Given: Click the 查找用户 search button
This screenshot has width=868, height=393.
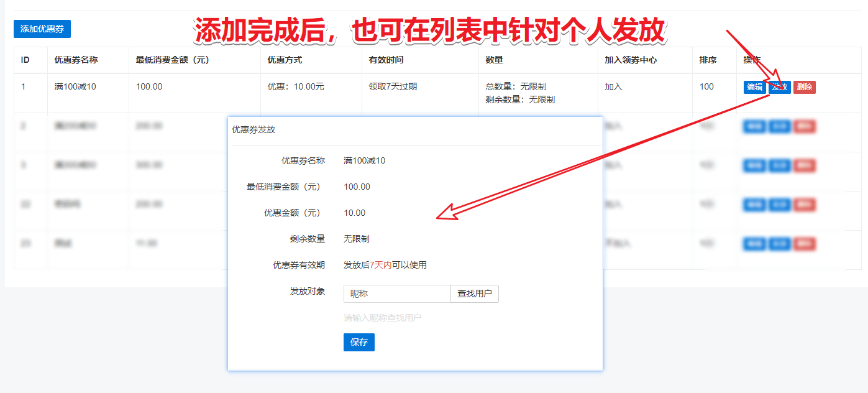Looking at the screenshot, I should click(475, 294).
